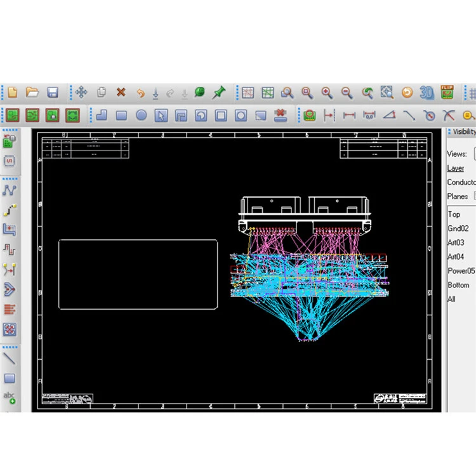Select the add line tool in the sidebar
The image size is (476, 476).
point(10,359)
